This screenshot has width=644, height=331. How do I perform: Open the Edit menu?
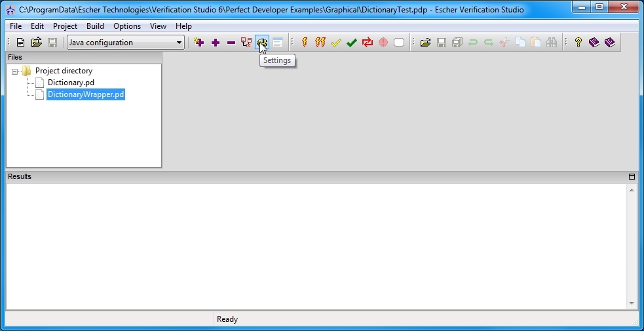37,26
